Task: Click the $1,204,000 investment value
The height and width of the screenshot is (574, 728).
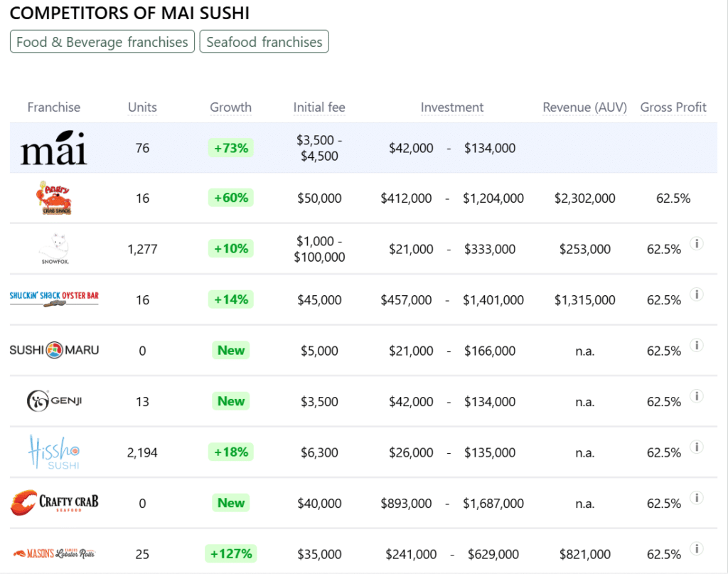Action: tap(493, 198)
